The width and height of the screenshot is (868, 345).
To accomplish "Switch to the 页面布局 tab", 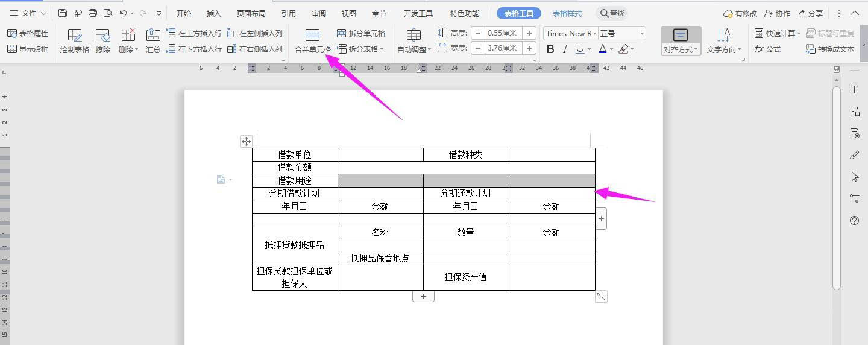I will click(x=251, y=13).
